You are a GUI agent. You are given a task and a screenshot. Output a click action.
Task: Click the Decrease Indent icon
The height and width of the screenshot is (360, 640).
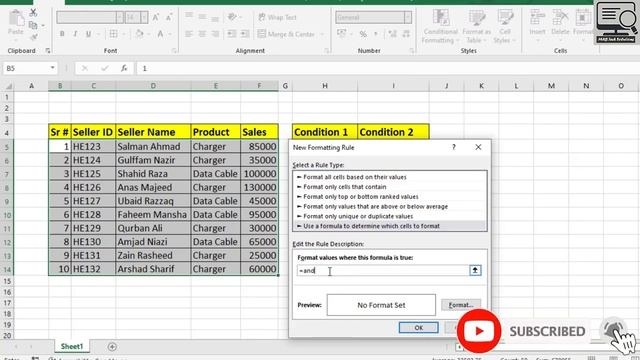[232, 34]
